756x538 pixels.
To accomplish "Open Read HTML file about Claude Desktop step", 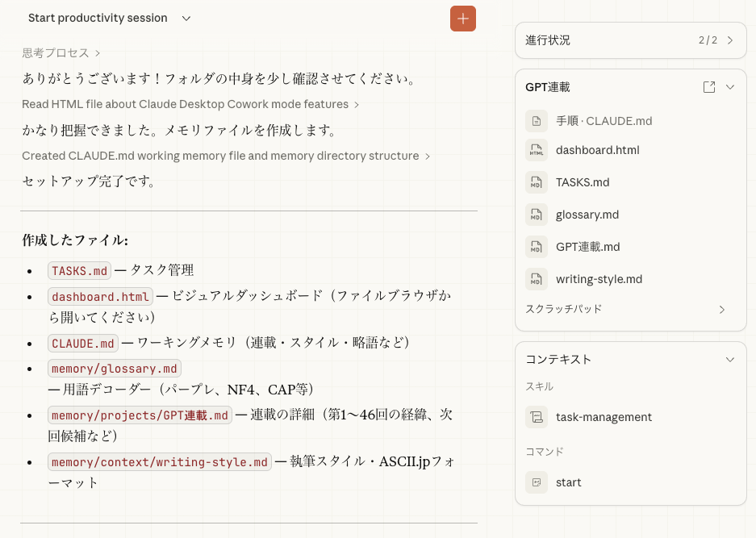I will [x=190, y=105].
